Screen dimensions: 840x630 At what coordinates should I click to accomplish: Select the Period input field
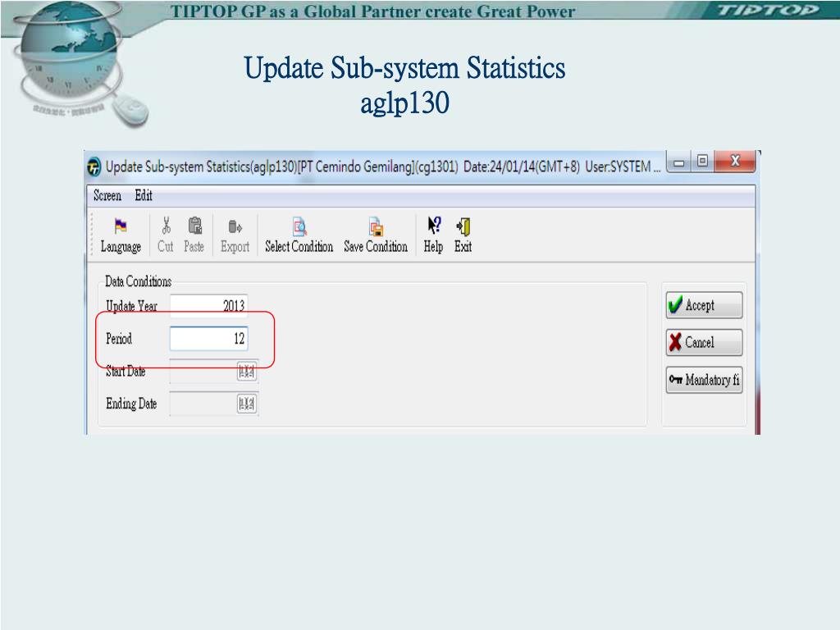point(208,339)
